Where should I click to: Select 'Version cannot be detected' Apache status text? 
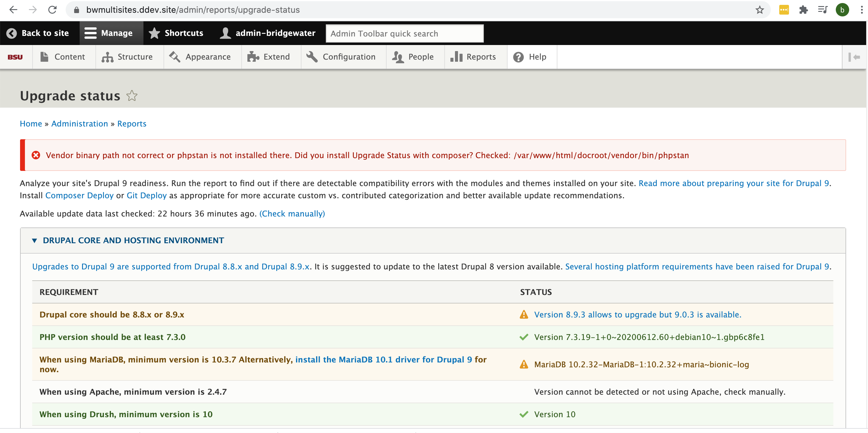tap(660, 392)
